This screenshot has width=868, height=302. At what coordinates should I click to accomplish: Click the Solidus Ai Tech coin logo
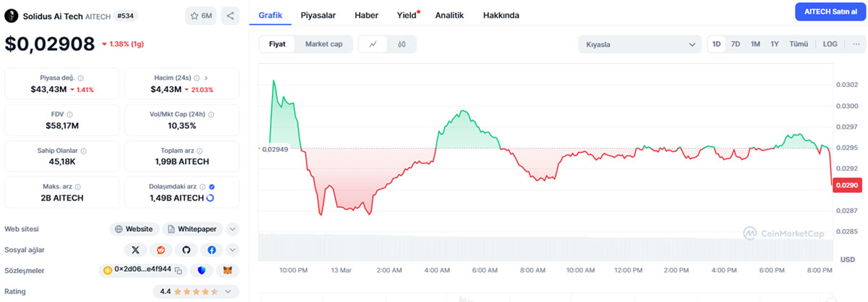point(11,15)
